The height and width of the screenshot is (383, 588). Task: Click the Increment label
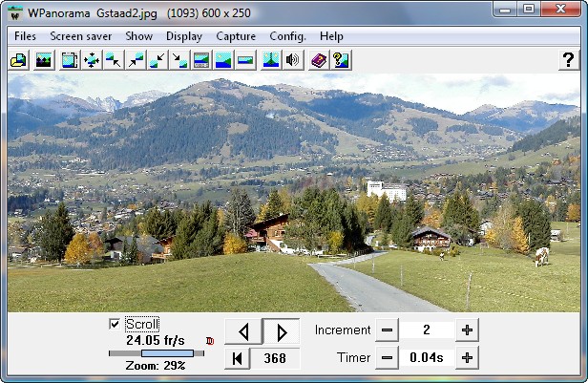(x=343, y=330)
